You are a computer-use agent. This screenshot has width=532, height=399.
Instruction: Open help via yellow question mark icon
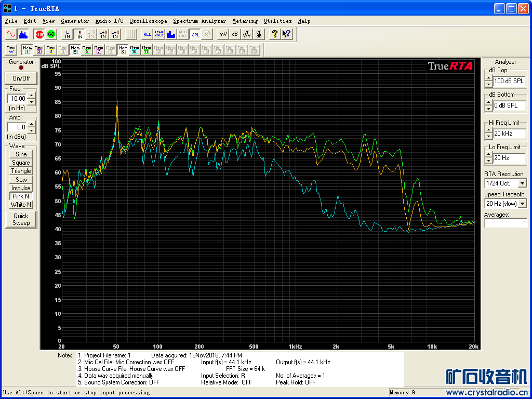tap(275, 34)
